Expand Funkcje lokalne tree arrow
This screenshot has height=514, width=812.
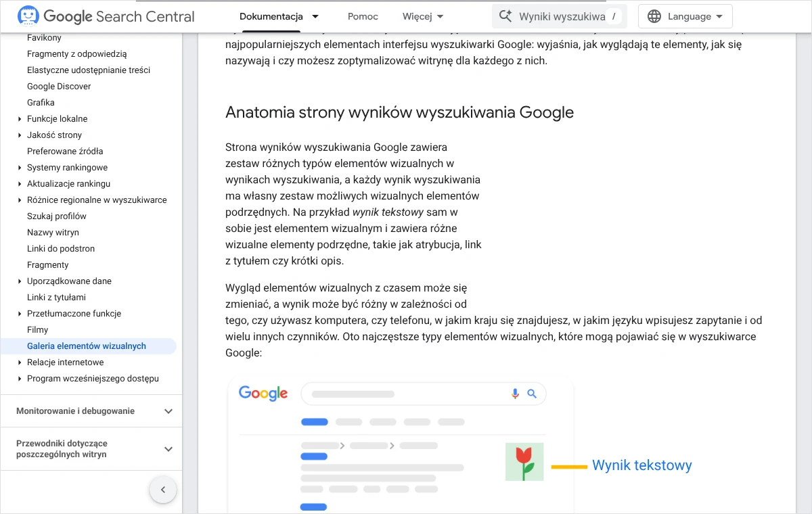20,119
